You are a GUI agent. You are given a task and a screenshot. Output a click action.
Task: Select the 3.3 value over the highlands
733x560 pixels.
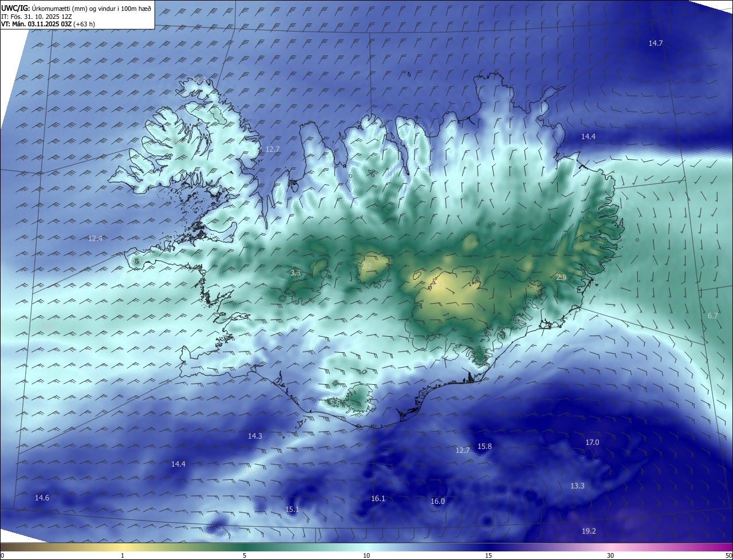coord(295,273)
